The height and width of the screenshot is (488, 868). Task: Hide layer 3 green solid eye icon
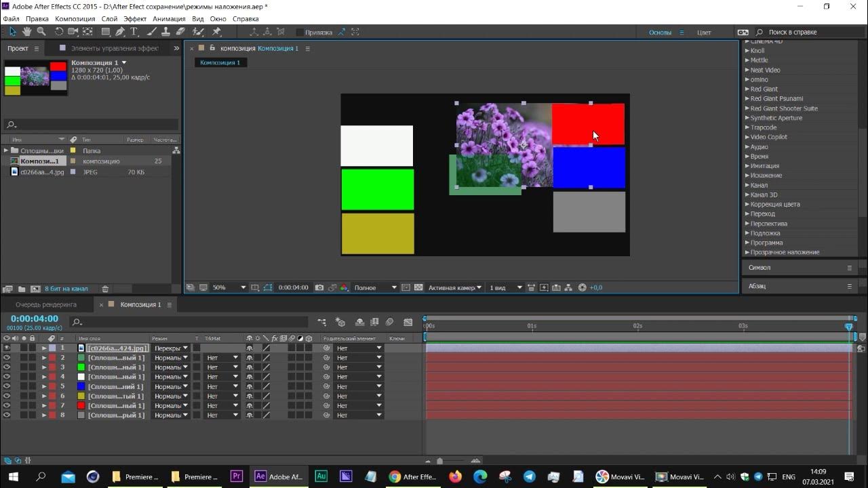(x=7, y=367)
